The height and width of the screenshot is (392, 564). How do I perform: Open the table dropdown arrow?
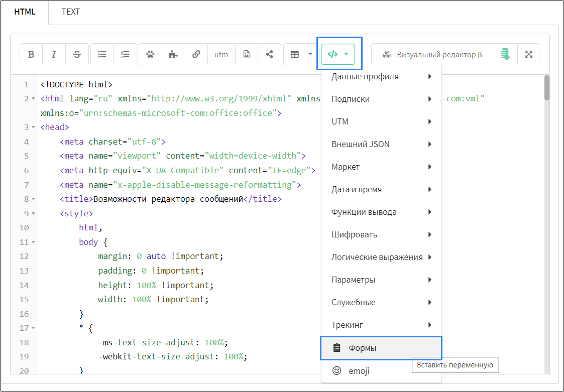(310, 54)
